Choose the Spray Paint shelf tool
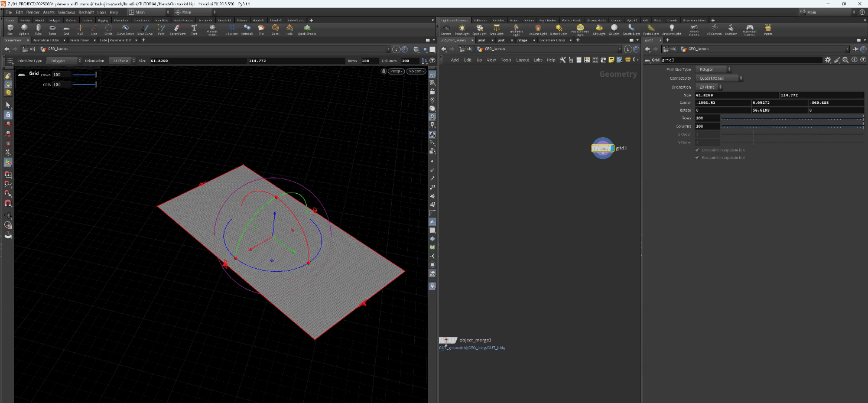868x403 pixels. point(177,29)
